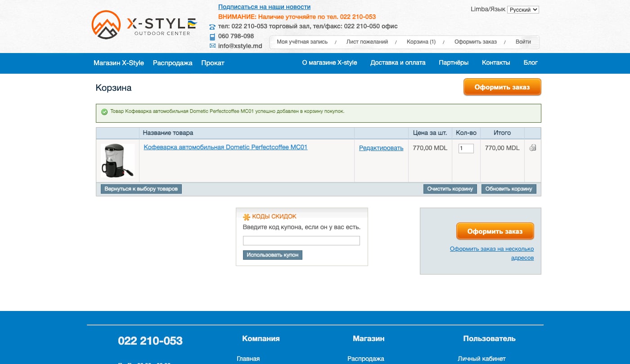Open the Контакты page
The height and width of the screenshot is (364, 630).
pyautogui.click(x=496, y=63)
